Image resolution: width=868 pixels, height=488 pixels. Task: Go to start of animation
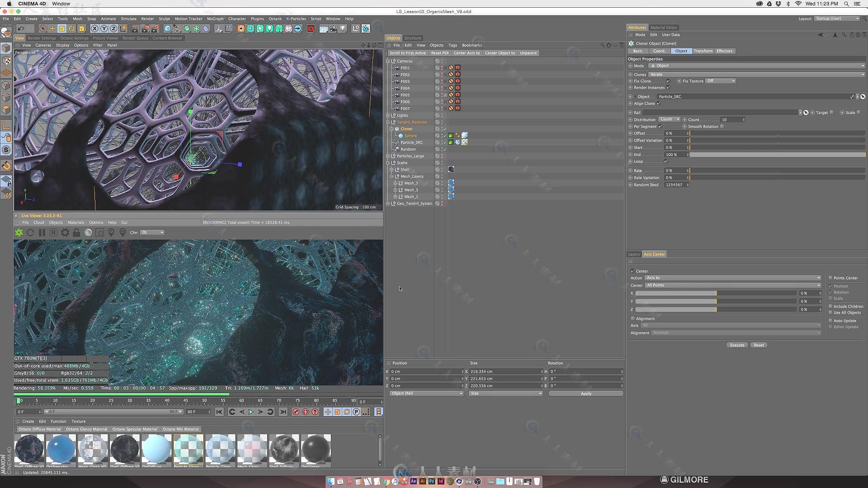tap(219, 412)
